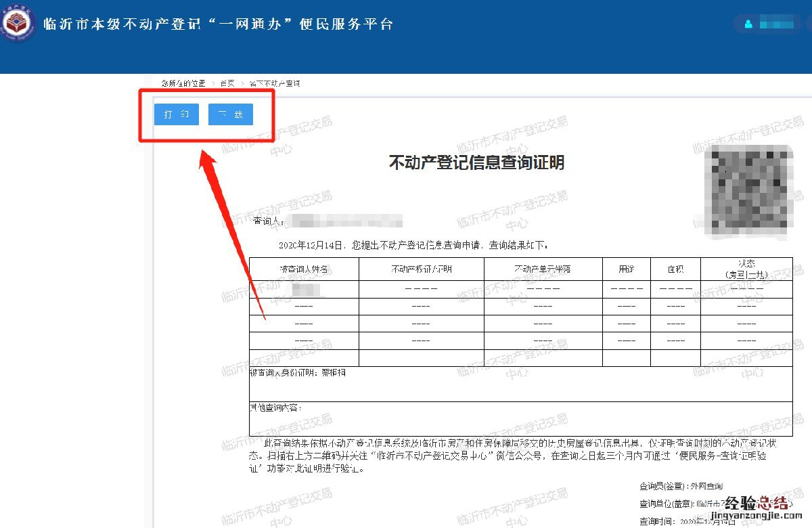This screenshot has height=528, width=812.
Task: Go to 首页 in the breadcrumb
Action: click(227, 83)
